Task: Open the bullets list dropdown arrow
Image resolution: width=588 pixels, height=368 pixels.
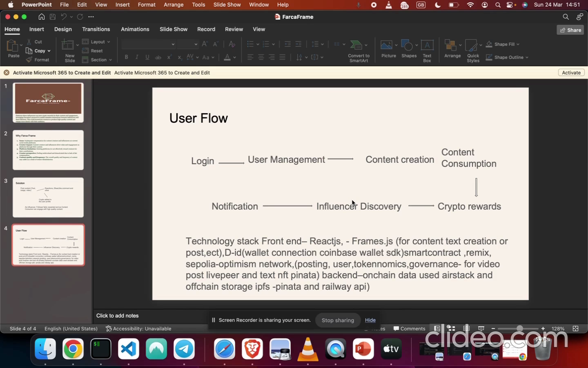Action: tap(258, 44)
